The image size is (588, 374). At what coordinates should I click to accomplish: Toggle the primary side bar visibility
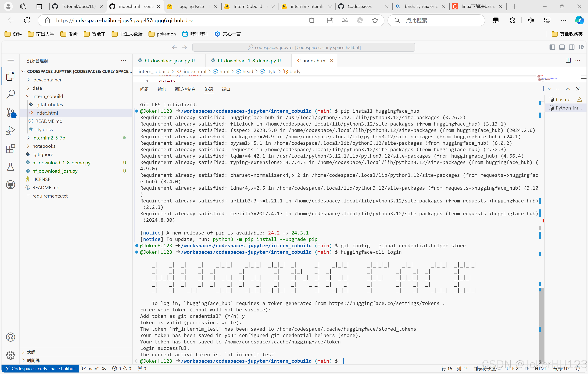pos(552,47)
